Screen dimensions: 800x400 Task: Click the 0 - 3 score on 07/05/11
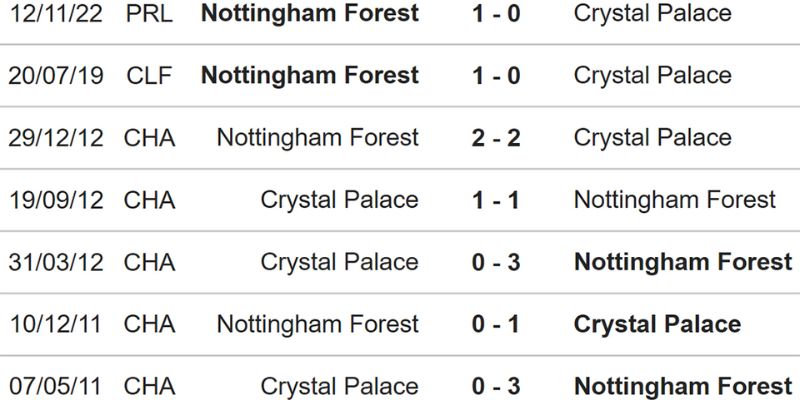pyautogui.click(x=496, y=386)
